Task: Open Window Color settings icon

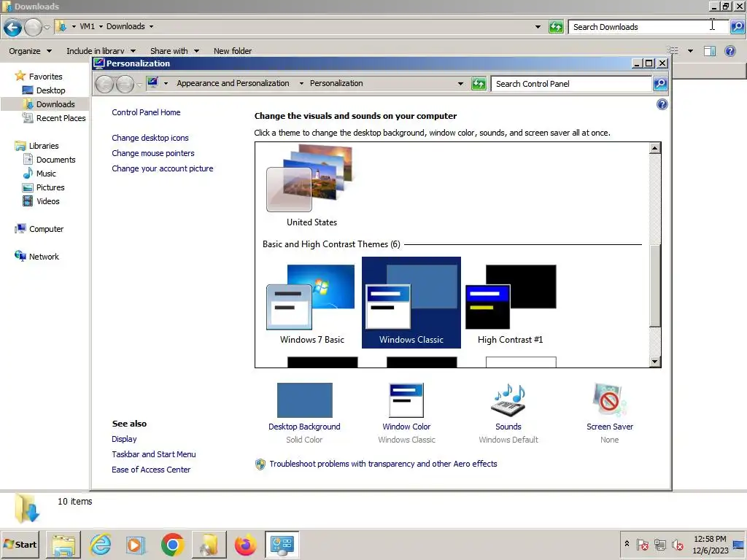Action: pos(406,400)
